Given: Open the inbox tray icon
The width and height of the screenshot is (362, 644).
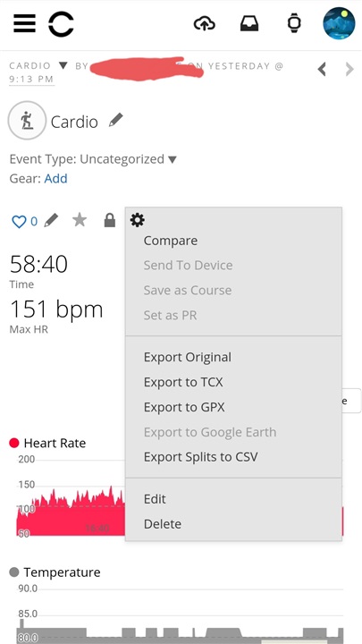Looking at the screenshot, I should point(249,23).
